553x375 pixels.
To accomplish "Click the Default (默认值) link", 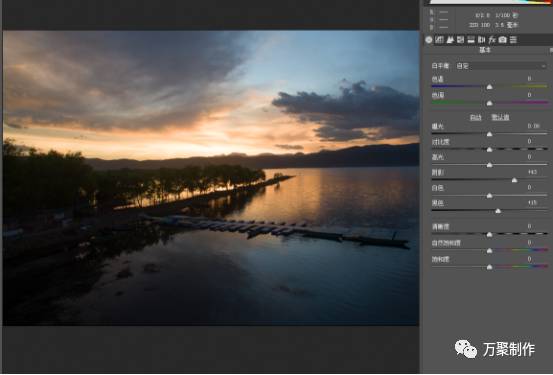I will pyautogui.click(x=500, y=117).
